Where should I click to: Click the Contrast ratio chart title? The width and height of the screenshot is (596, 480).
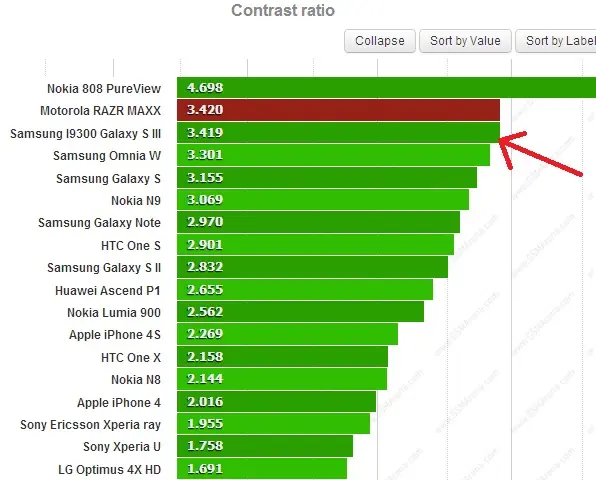tap(283, 10)
